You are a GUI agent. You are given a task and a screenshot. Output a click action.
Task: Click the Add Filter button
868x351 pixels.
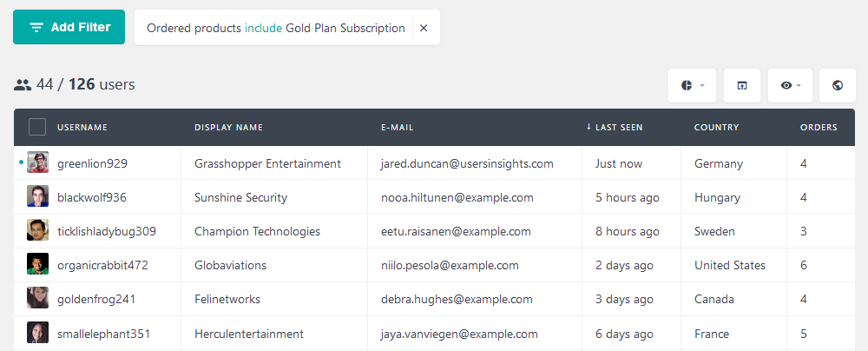pos(69,27)
